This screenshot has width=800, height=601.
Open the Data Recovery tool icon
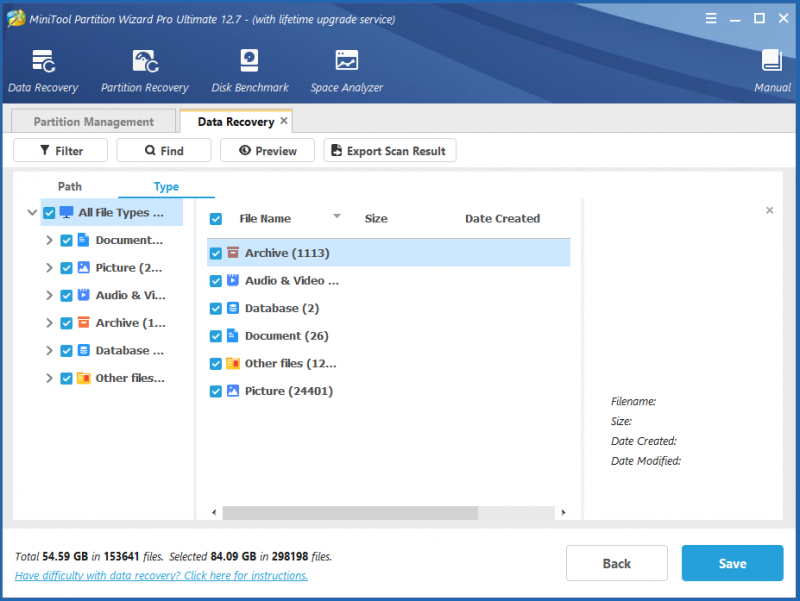43,61
